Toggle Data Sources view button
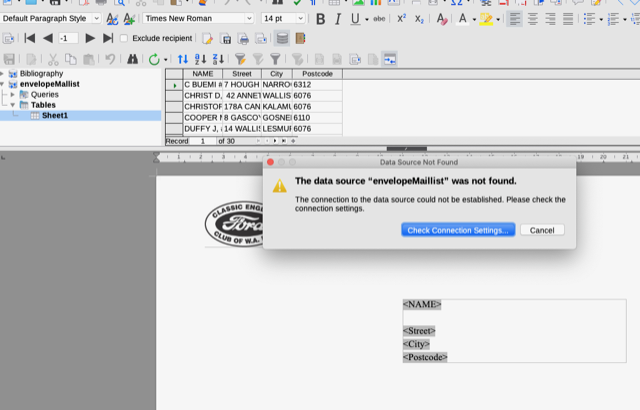The image size is (640, 410). [282, 39]
